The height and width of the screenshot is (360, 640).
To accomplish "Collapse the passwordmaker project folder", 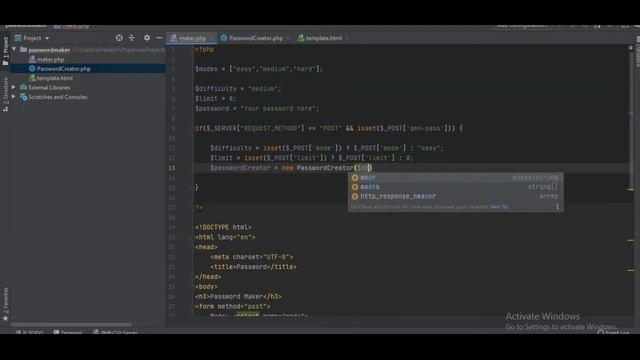I will point(14,49).
